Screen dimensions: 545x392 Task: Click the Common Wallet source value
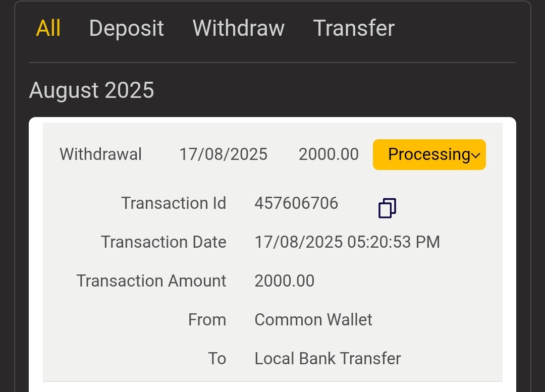click(313, 320)
